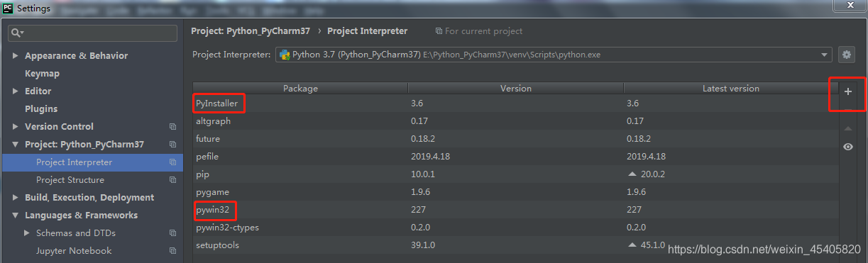The image size is (868, 263).
Task: Focus the settings search field
Action: (93, 33)
